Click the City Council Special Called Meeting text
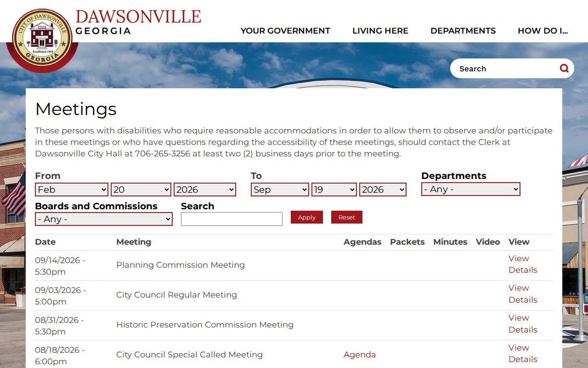Screen dimensions: 588x368 click(x=189, y=355)
